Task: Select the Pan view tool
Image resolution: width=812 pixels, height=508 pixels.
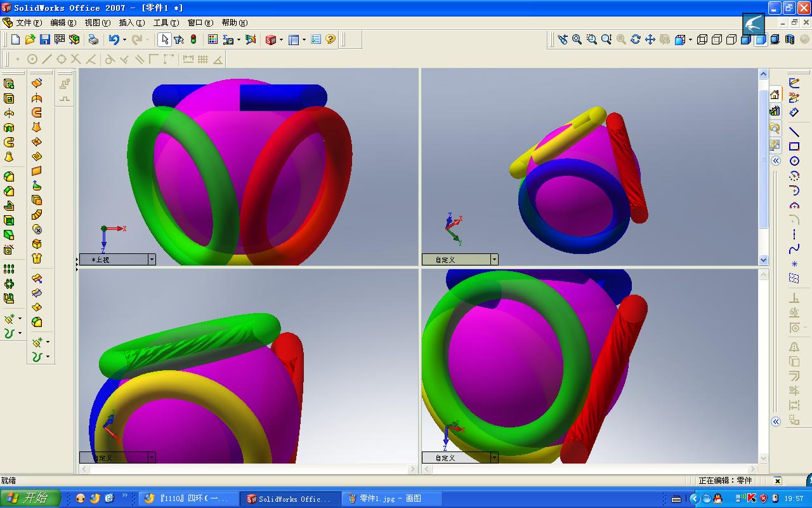Action: pyautogui.click(x=650, y=39)
